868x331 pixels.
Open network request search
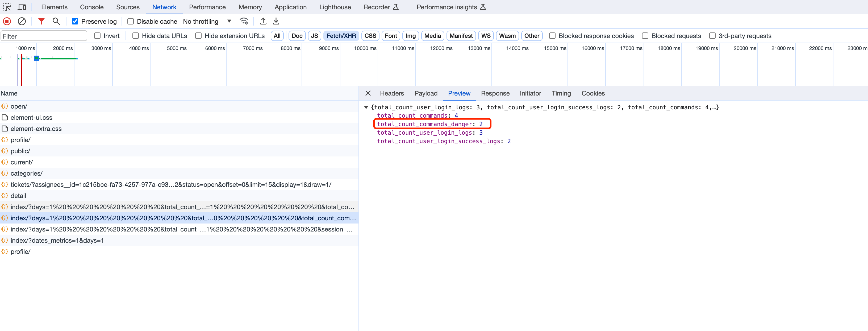[x=56, y=21]
